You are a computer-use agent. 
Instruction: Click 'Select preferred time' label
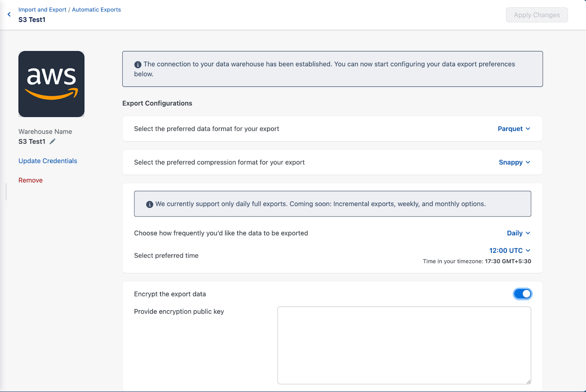(166, 255)
